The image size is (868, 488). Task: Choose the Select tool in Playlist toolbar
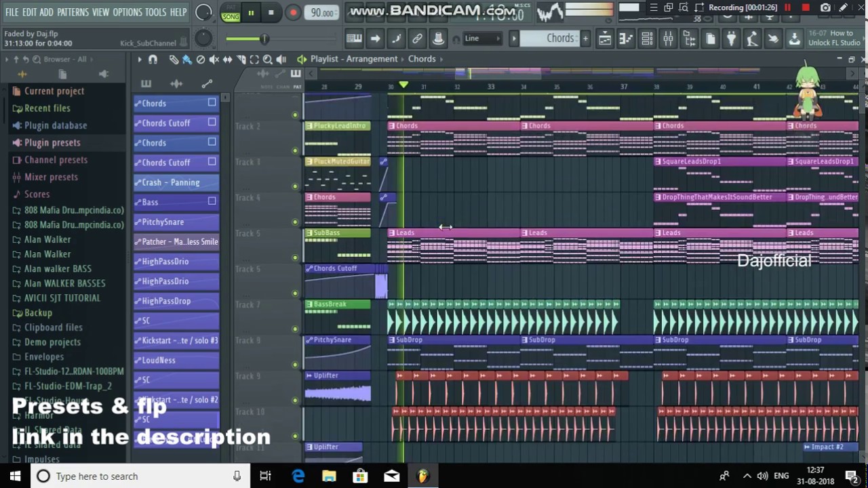[x=254, y=60]
